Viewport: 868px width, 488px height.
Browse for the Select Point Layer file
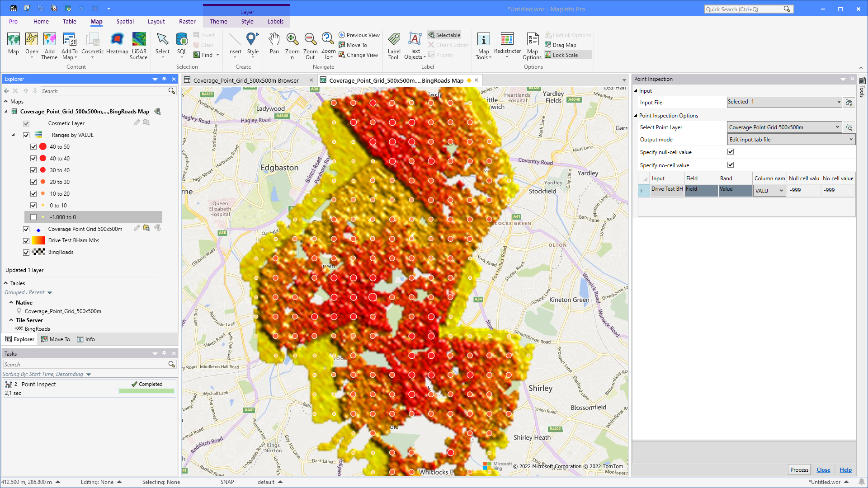[x=849, y=127]
